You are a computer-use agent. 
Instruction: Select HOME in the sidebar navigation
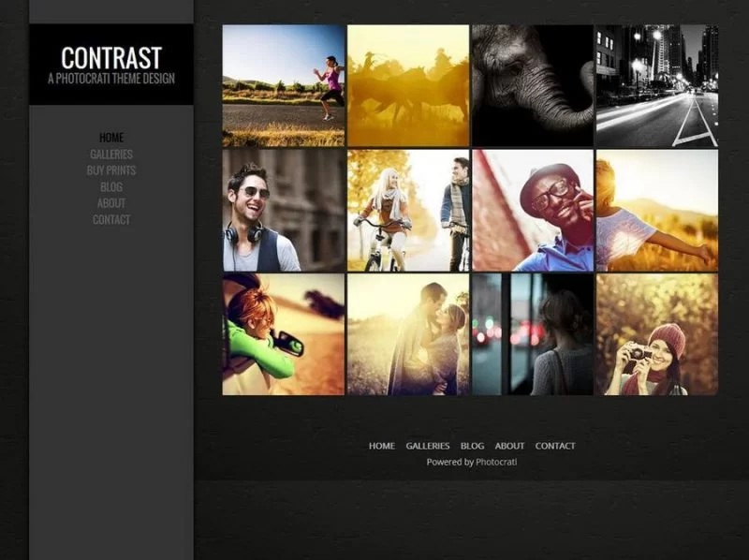click(110, 137)
